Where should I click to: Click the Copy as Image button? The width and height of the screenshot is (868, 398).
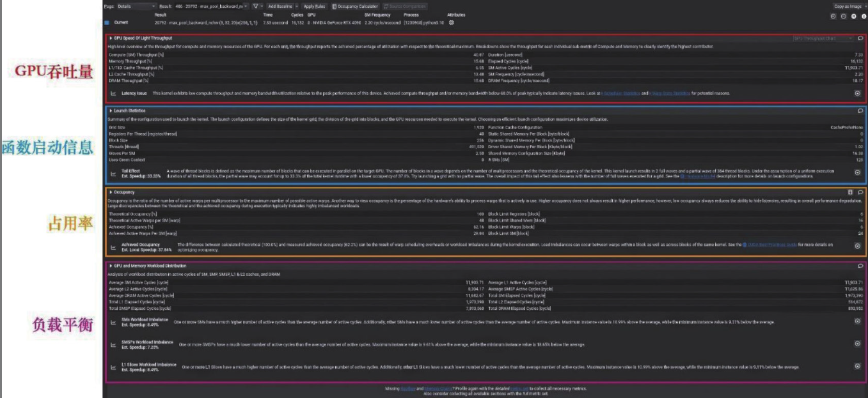[x=848, y=6]
